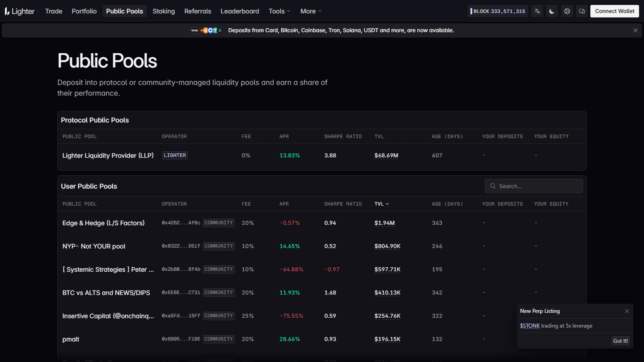The width and height of the screenshot is (644, 362).
Task: Dismiss the deposits announcement banner
Action: 636,30
